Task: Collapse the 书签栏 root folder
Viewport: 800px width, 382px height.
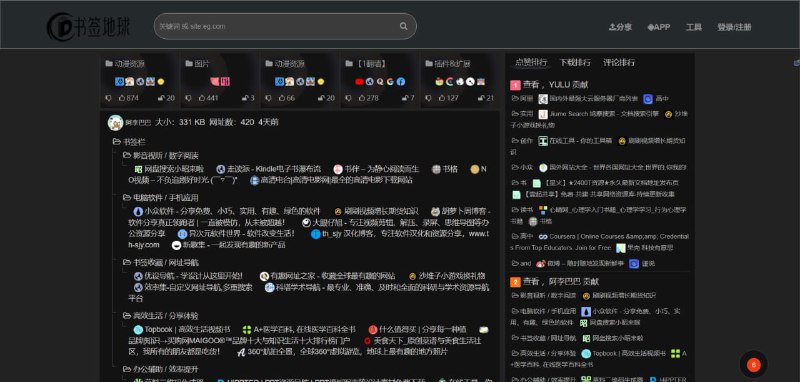Action: point(129,142)
